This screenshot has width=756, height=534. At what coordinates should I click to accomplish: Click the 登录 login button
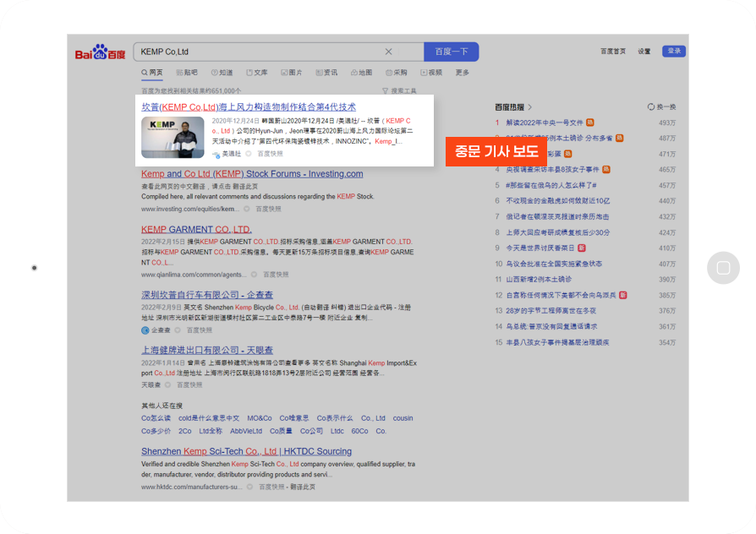(674, 51)
